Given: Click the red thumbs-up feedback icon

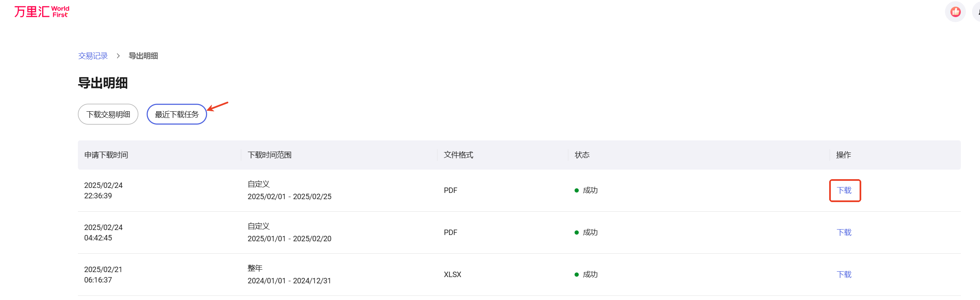Looking at the screenshot, I should (955, 12).
